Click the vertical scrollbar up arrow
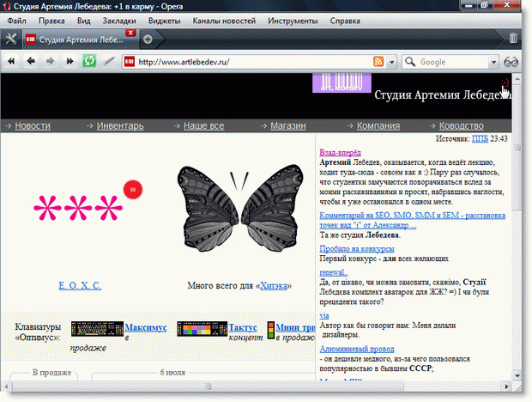 click(517, 79)
